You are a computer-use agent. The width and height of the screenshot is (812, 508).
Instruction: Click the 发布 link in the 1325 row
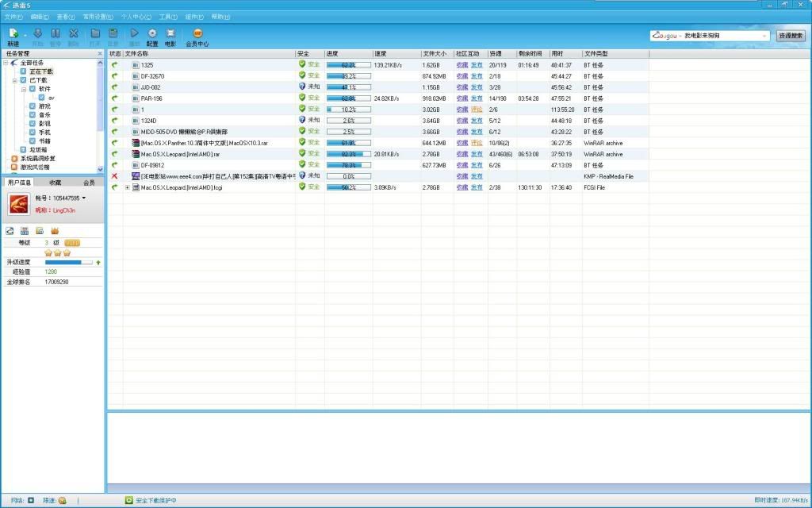pos(476,65)
